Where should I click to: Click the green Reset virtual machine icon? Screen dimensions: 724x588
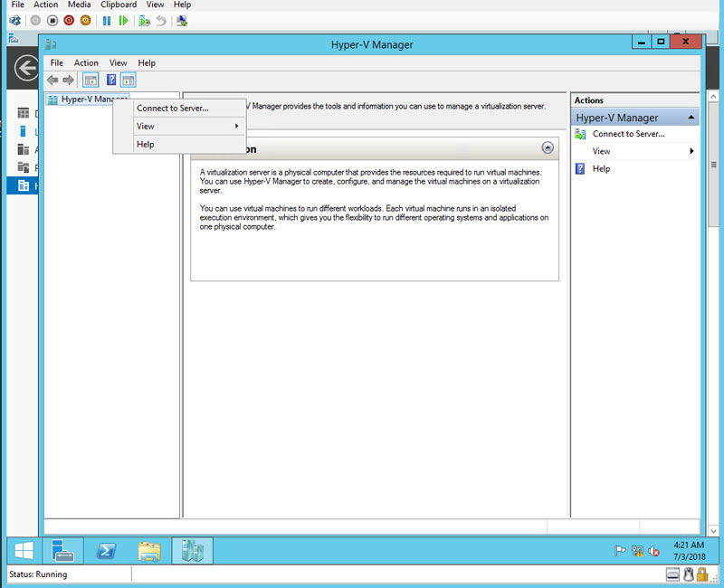[124, 20]
